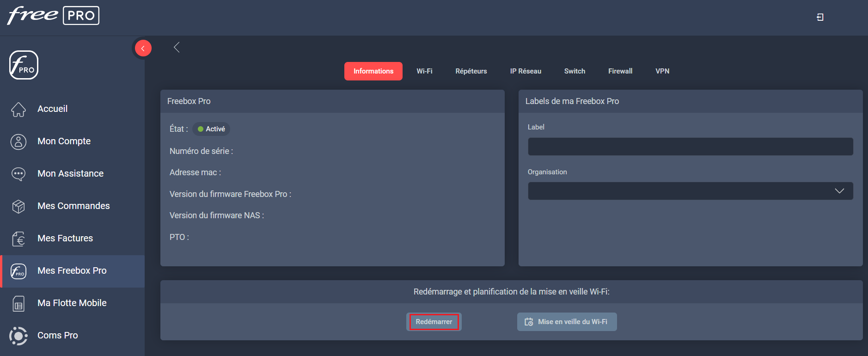Click the logout icon in the top bar
This screenshot has height=356, width=868.
(x=820, y=17)
